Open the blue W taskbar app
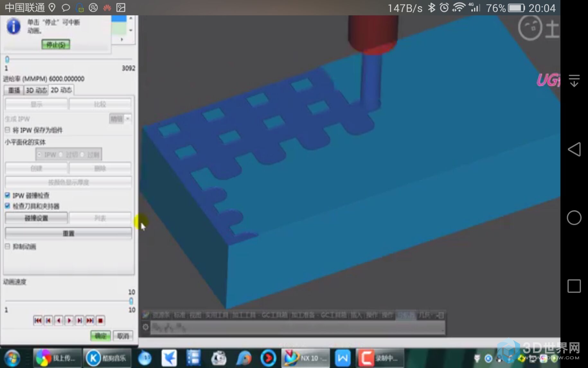 343,358
